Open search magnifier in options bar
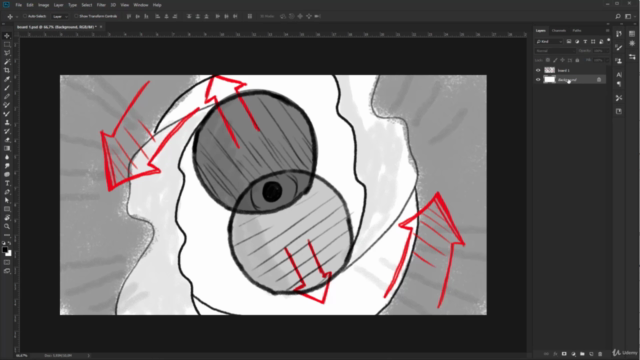Viewport: 640px width, 360px height. 618,16
